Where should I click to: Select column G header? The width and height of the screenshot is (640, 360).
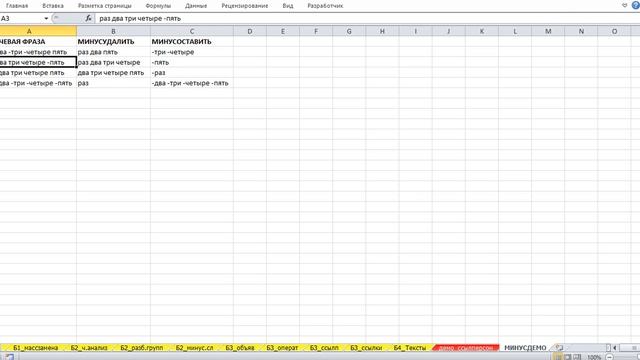[349, 31]
